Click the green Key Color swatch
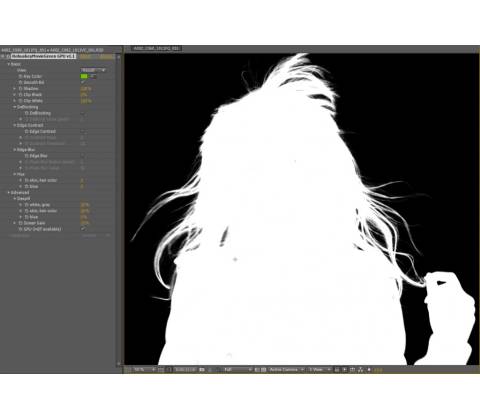The height and width of the screenshot is (420, 480). pyautogui.click(x=84, y=76)
